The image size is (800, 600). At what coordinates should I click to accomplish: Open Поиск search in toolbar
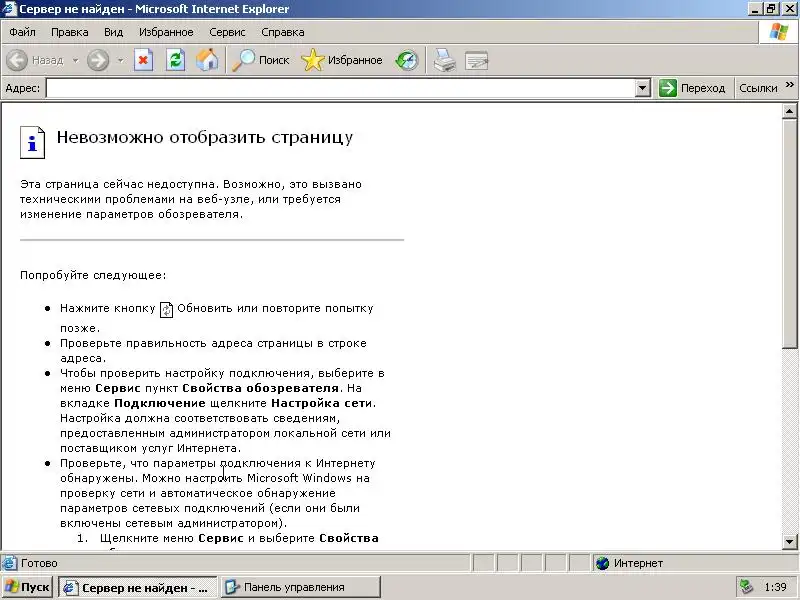point(261,60)
